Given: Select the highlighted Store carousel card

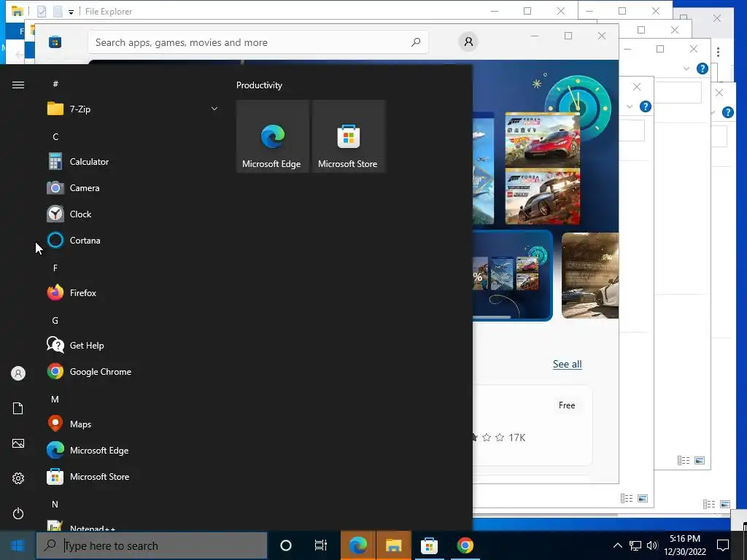Looking at the screenshot, I should (x=513, y=276).
